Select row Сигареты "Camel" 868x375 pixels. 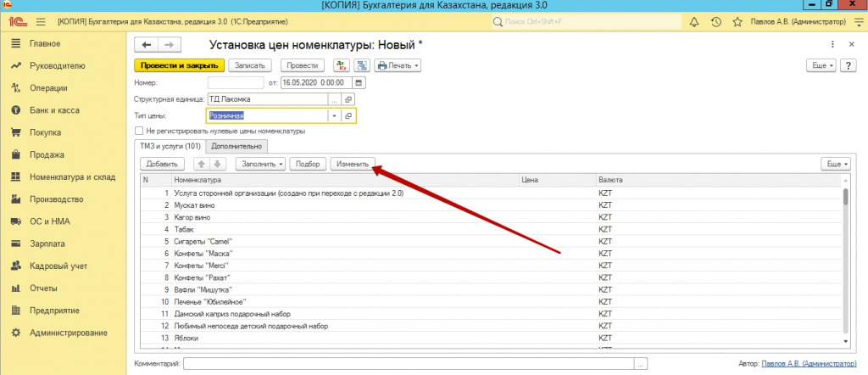(491, 242)
